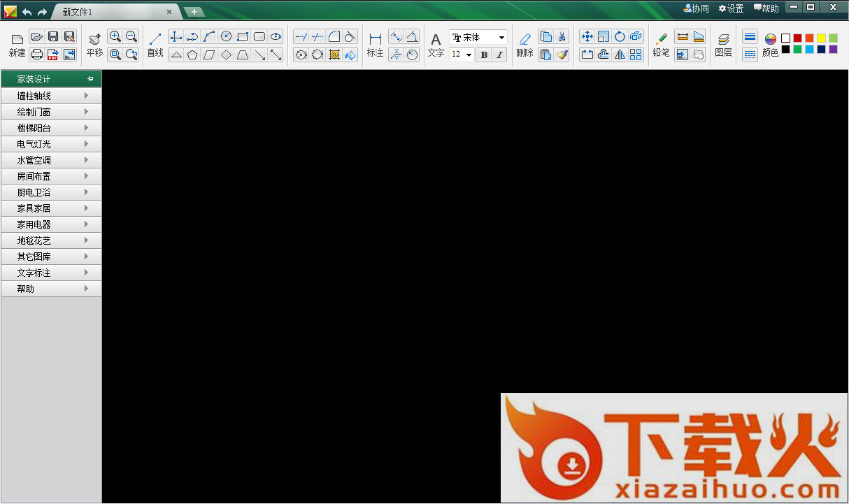Export drawing using the PDF icon
The height and width of the screenshot is (504, 849).
tap(53, 54)
